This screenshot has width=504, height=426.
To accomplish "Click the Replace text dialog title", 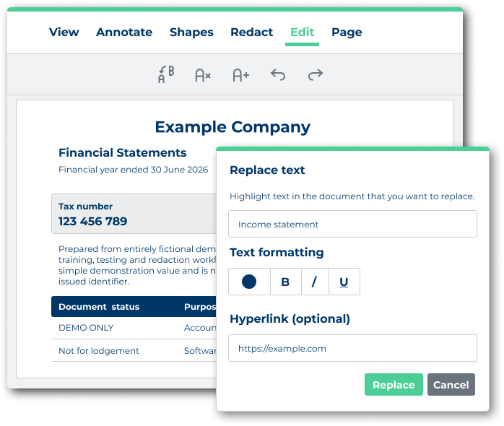I will [x=267, y=170].
